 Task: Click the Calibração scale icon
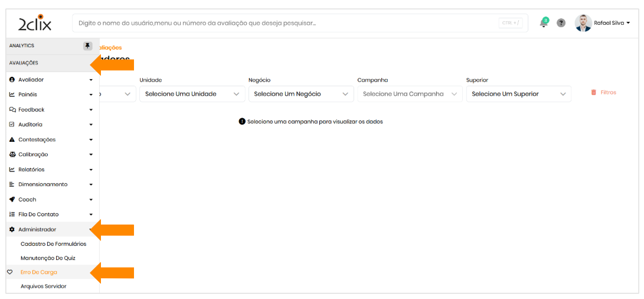click(x=12, y=155)
